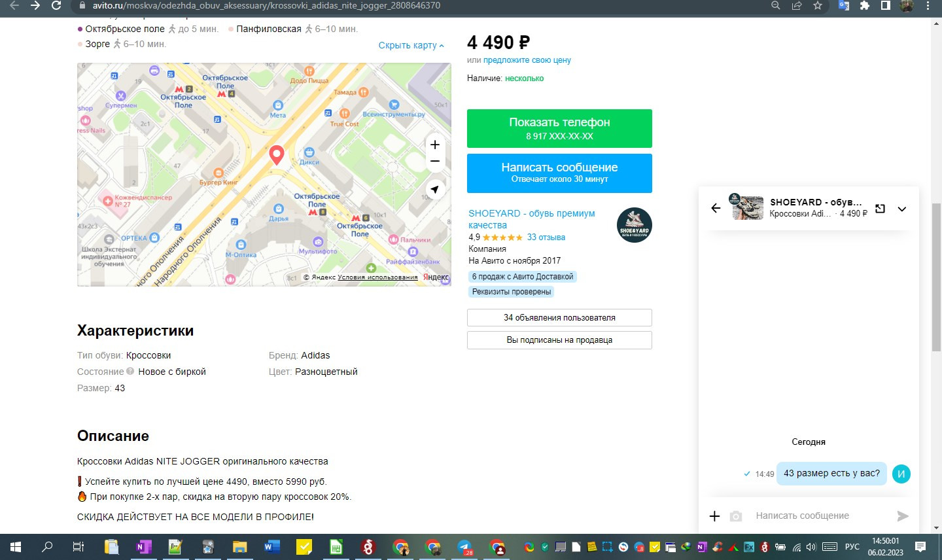This screenshot has width=942, height=560.
Task: Zoom in the map with plus button
Action: tap(435, 145)
